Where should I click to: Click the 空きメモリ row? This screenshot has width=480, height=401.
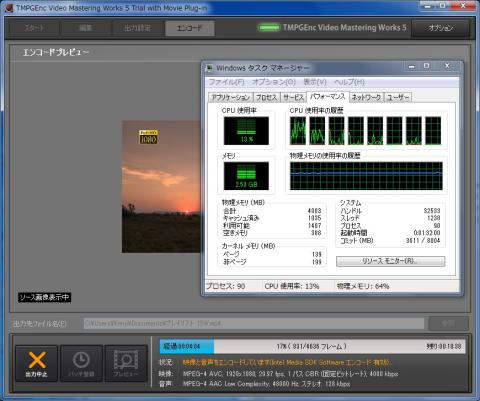272,233
